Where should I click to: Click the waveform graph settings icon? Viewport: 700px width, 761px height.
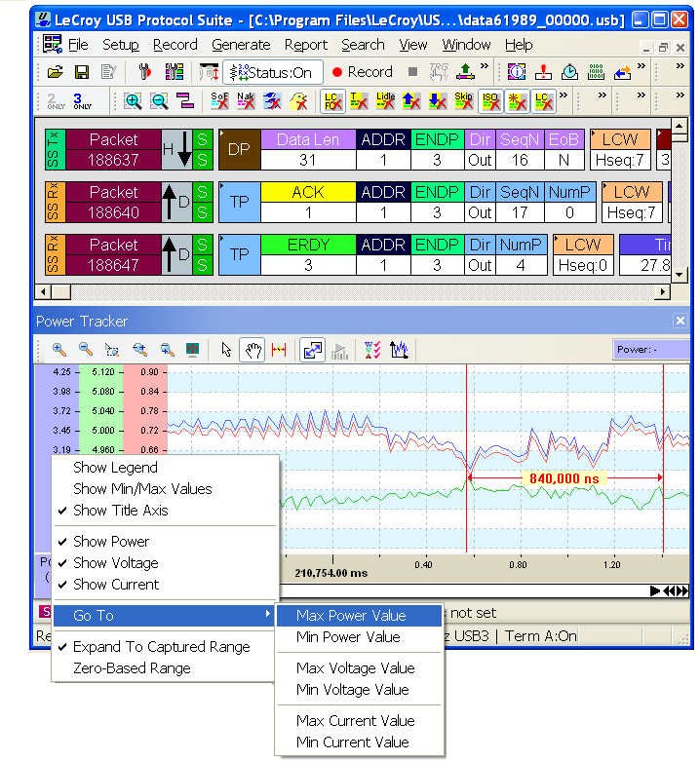399,350
